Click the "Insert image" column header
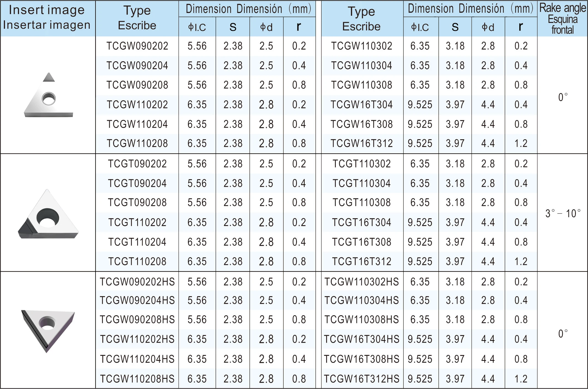Viewport: 588px width, 389px height. click(47, 17)
